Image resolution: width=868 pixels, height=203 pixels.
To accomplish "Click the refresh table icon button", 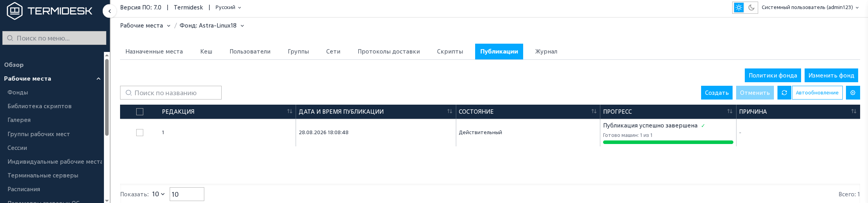I will pos(784,93).
